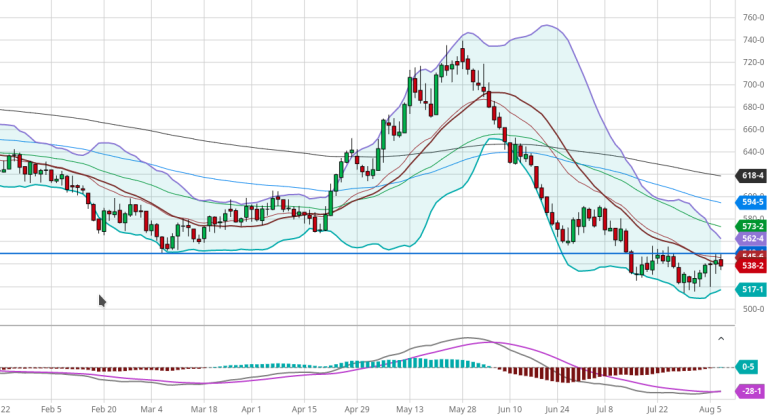This screenshot has width=768, height=415.
Task: Click the red 538-2 price label
Action: point(751,266)
